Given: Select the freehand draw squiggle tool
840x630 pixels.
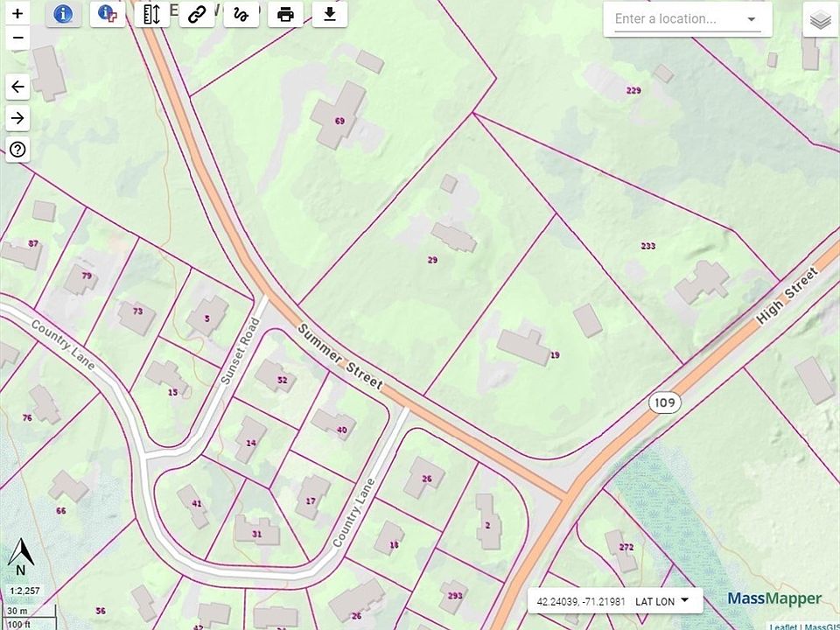Looking at the screenshot, I should tap(241, 14).
